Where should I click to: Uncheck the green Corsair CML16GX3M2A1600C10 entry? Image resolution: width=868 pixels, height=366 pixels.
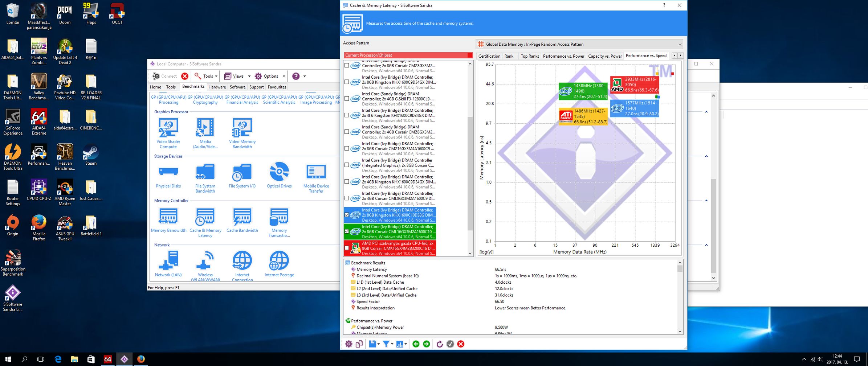click(347, 231)
